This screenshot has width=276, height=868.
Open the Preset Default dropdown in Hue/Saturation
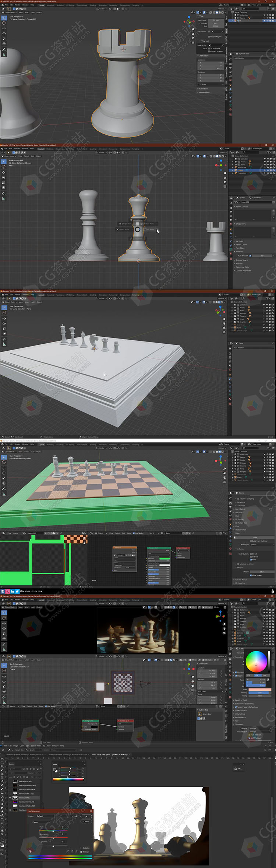pyautogui.click(x=55, y=816)
